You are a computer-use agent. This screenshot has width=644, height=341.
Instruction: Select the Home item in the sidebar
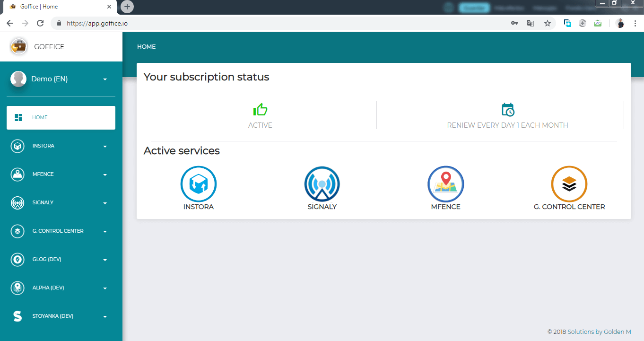click(61, 117)
